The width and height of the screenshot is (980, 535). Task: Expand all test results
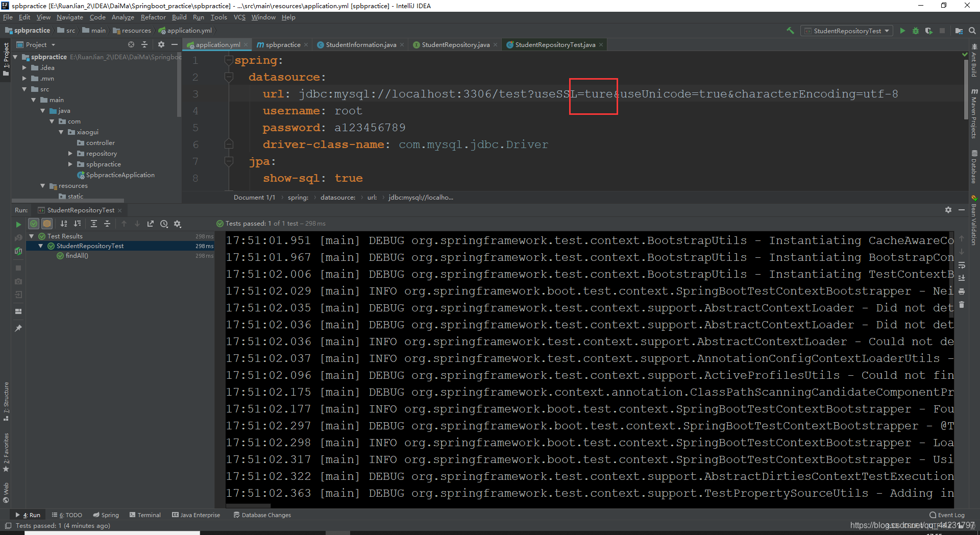94,224
